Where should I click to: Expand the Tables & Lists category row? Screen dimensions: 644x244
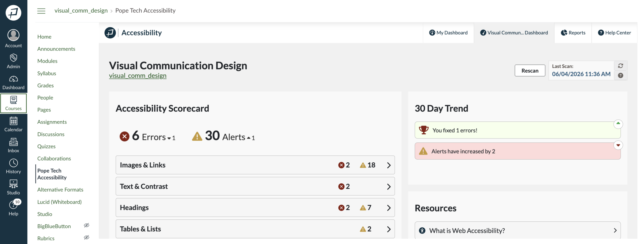[255, 229]
